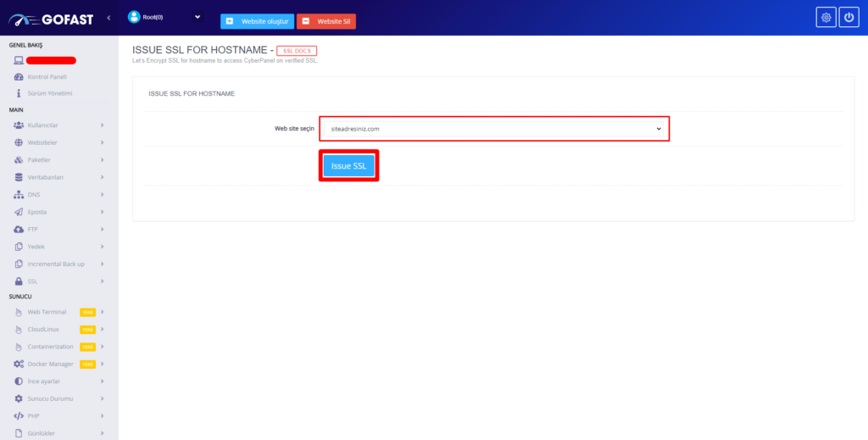Open Kontrol Paneli in sidebar
The image size is (868, 440).
point(47,76)
